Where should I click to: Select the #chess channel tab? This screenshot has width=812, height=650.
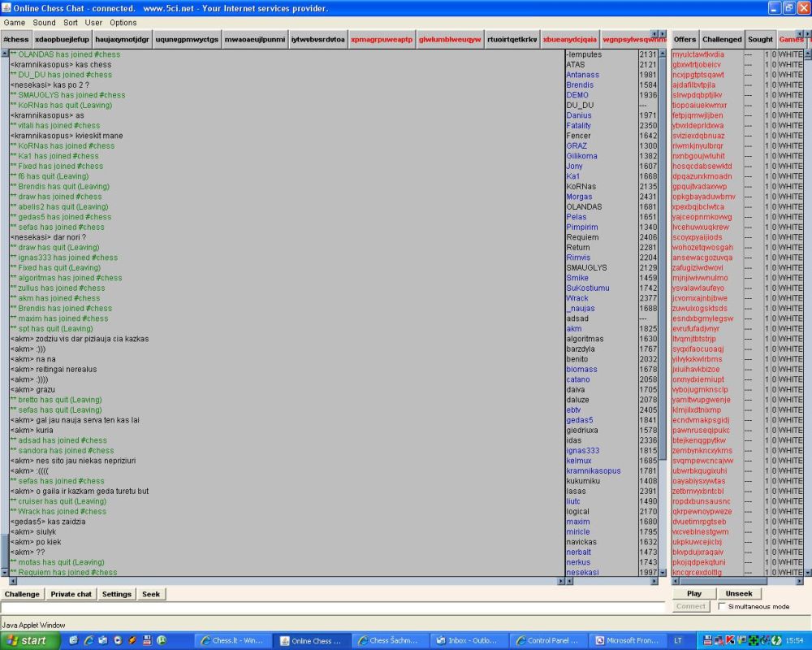(16, 39)
